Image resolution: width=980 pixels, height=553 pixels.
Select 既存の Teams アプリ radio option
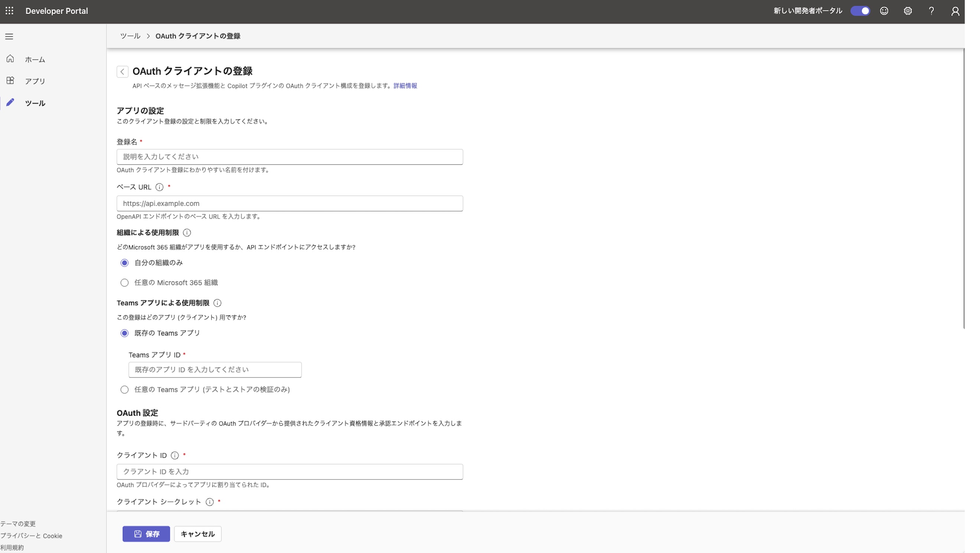click(x=124, y=333)
